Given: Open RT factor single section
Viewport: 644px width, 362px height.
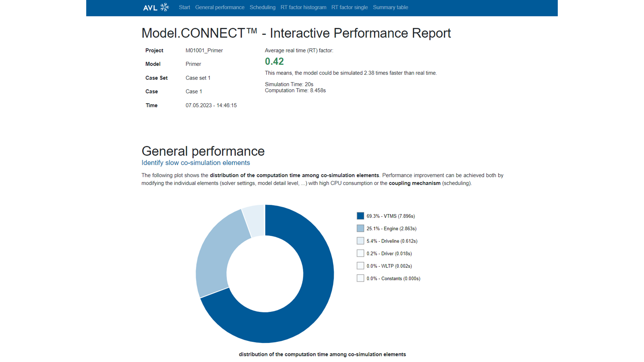Looking at the screenshot, I should (x=350, y=7).
